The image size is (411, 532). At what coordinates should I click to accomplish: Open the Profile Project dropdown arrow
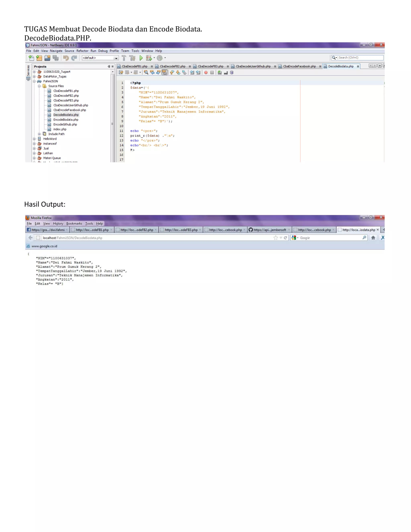165,58
